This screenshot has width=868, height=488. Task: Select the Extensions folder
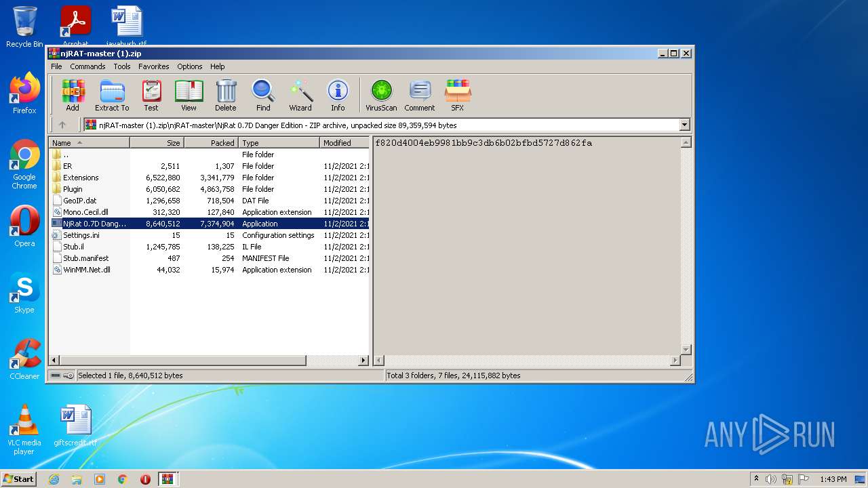point(210,178)
